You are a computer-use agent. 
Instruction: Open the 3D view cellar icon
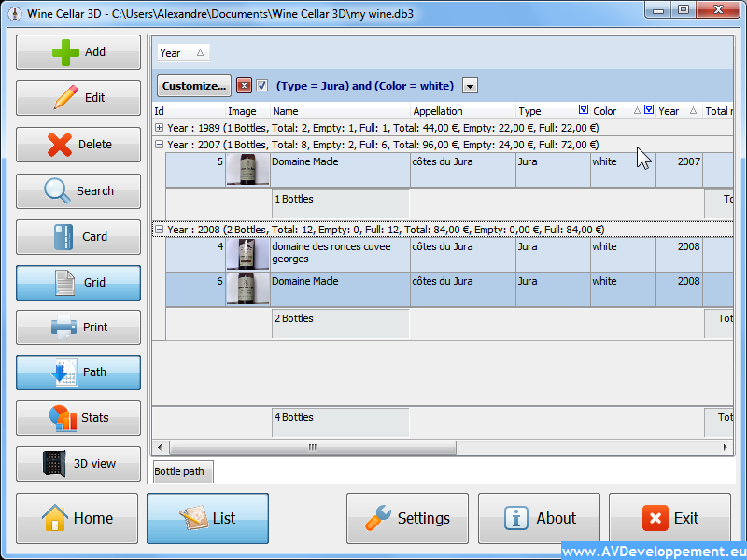(x=55, y=463)
